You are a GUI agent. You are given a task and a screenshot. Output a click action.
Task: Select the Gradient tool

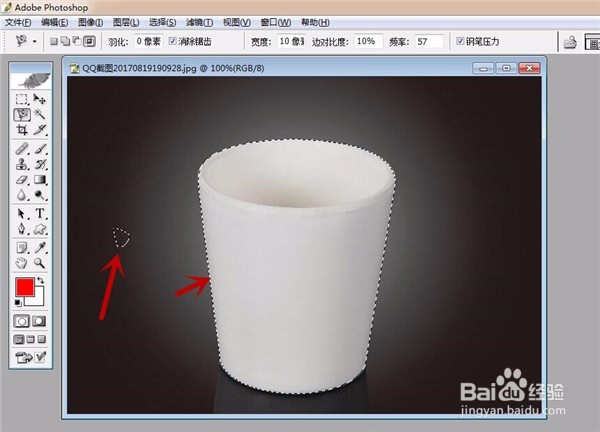(x=39, y=179)
